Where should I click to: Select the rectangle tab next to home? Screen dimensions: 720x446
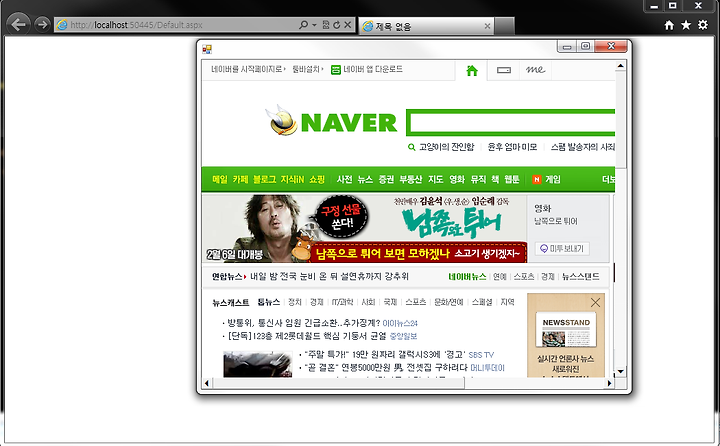(x=504, y=70)
